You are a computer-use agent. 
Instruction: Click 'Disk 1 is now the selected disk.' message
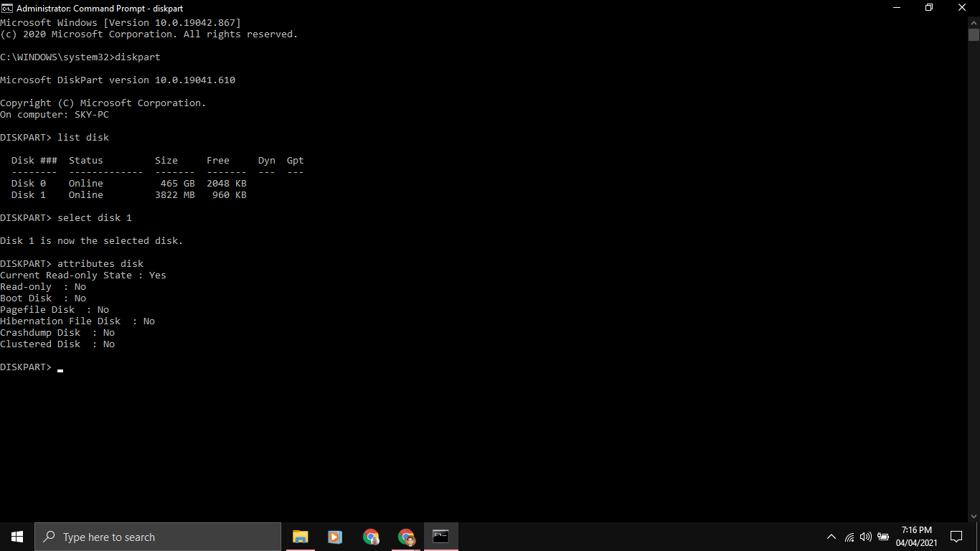92,241
